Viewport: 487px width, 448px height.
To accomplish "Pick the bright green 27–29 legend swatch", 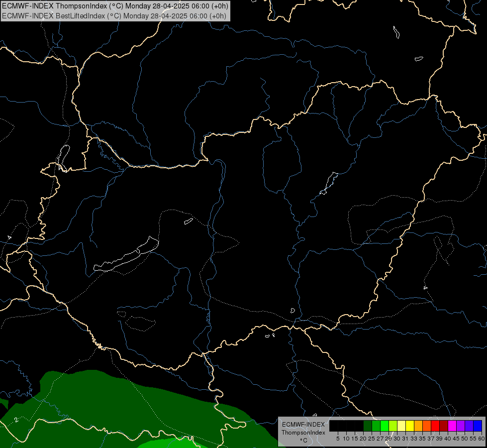I will (385, 426).
